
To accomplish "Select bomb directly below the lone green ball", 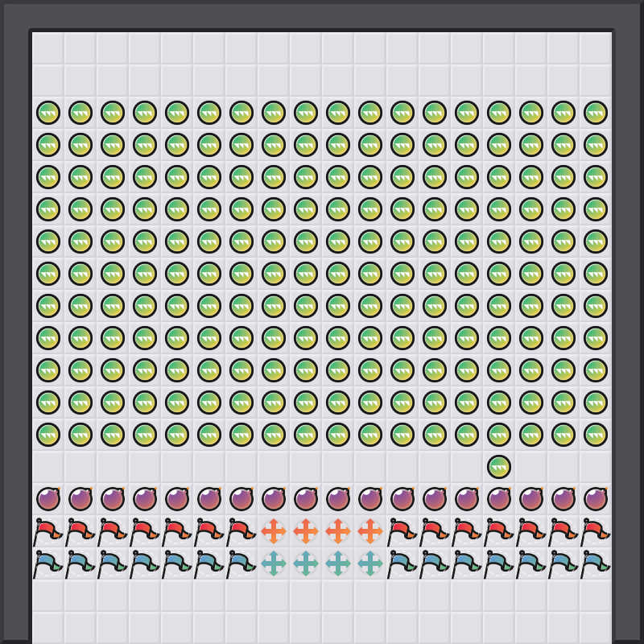I will tap(499, 499).
